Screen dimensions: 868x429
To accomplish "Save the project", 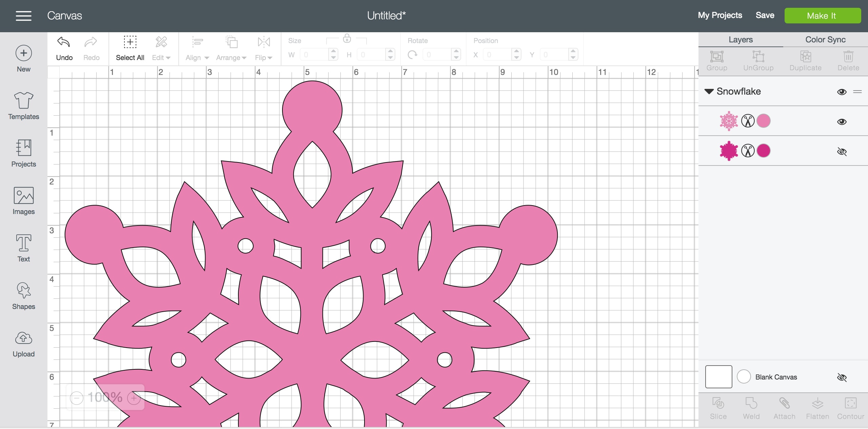I will 765,15.
